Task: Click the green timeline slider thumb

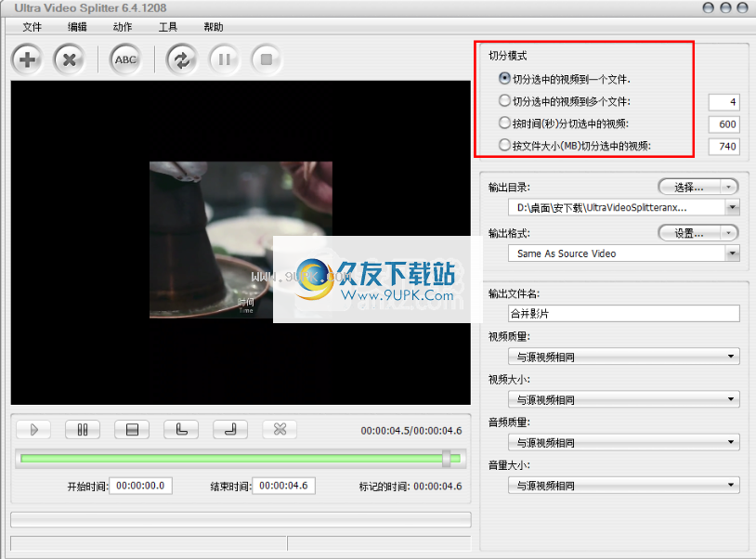Action: coord(447,459)
